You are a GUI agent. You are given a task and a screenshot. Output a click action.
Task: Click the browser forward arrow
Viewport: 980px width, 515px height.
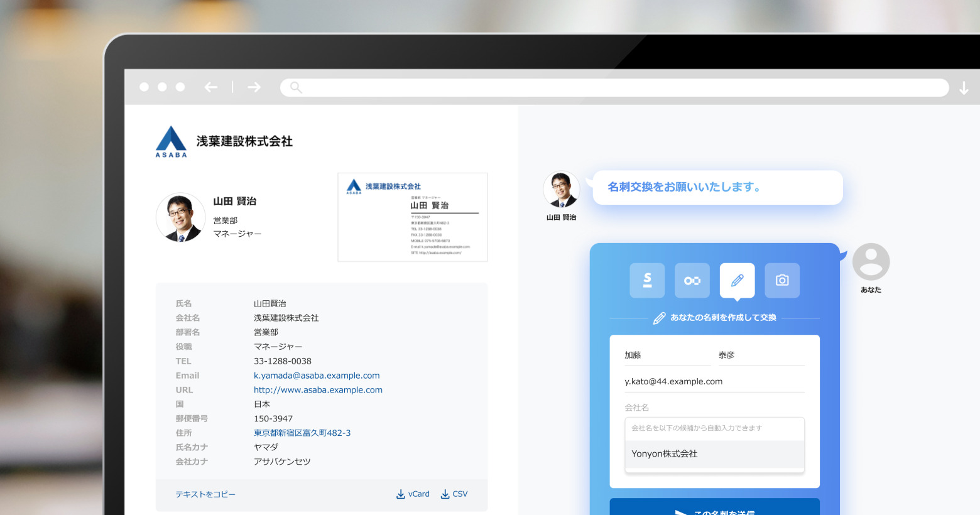tap(254, 87)
